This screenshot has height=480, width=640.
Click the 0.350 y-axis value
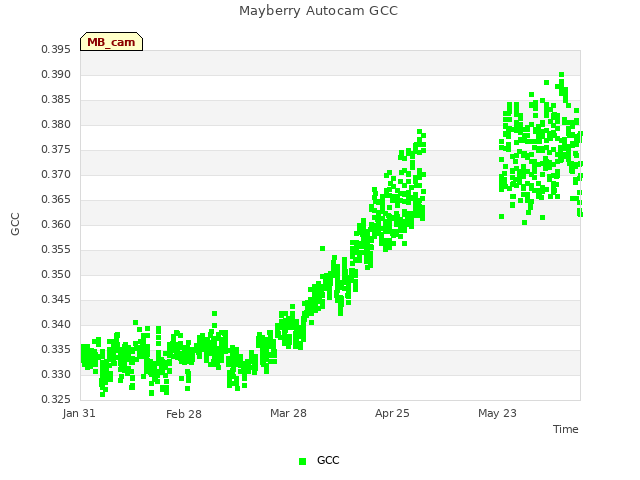pos(56,275)
